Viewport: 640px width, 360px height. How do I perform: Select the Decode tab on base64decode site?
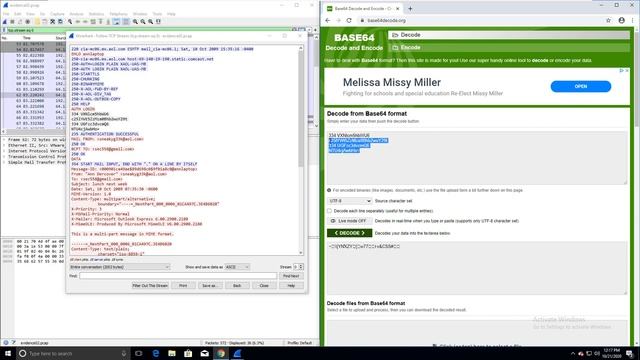(x=509, y=35)
